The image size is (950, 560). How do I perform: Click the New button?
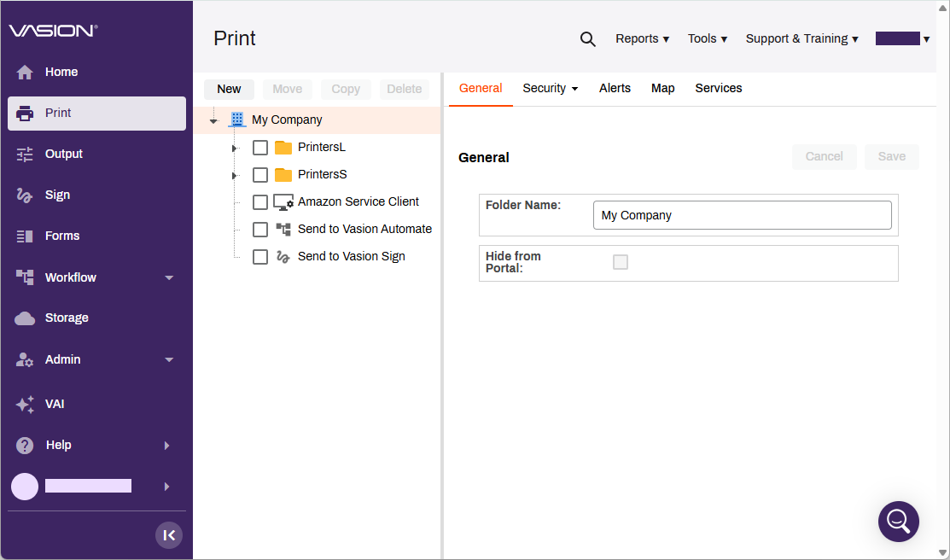pos(229,89)
